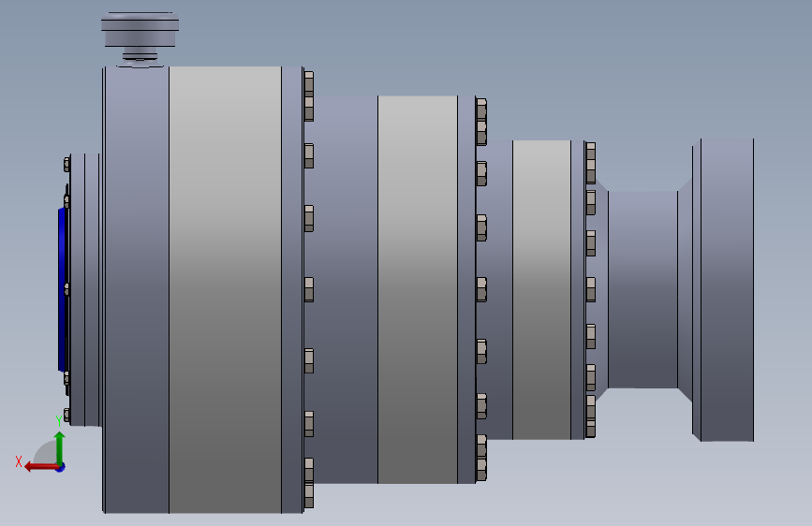Screen dimensions: 812x526
Task: Select the middle-stage light-gray ring housing
Action: (x=418, y=290)
